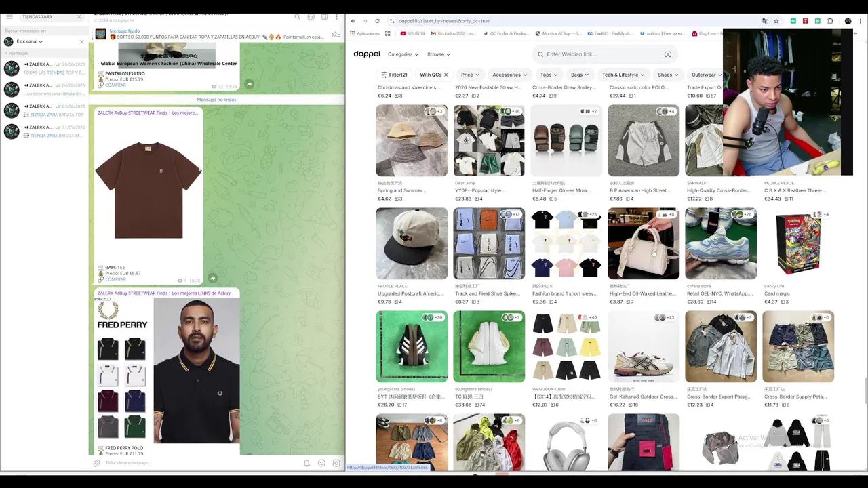Open B P American High Street shorts image
868x488 pixels.
(644, 140)
